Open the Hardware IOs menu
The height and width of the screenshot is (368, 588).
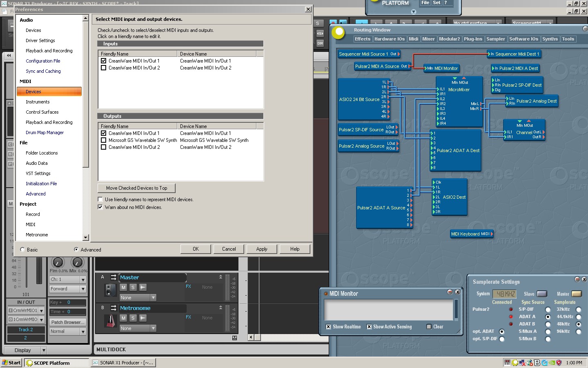(x=390, y=39)
